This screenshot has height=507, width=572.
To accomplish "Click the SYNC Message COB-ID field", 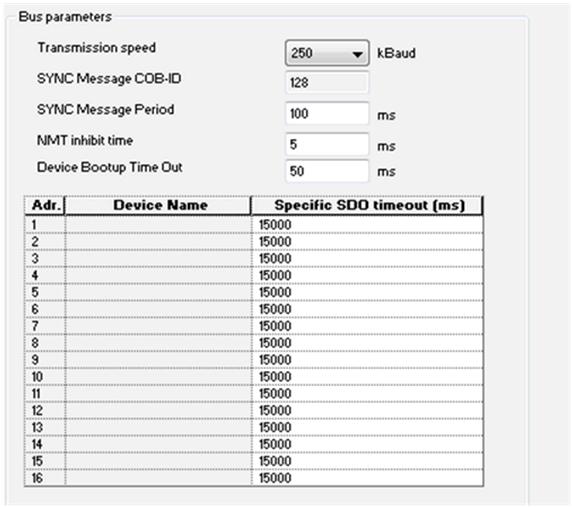I will (x=327, y=82).
